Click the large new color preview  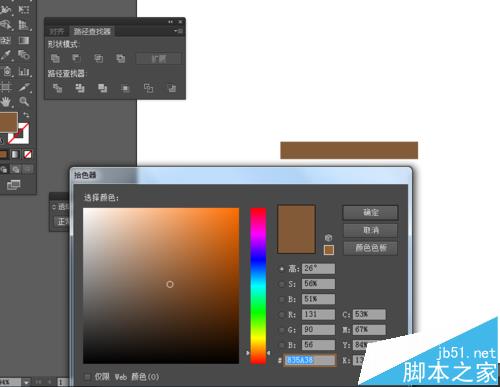pyautogui.click(x=296, y=229)
